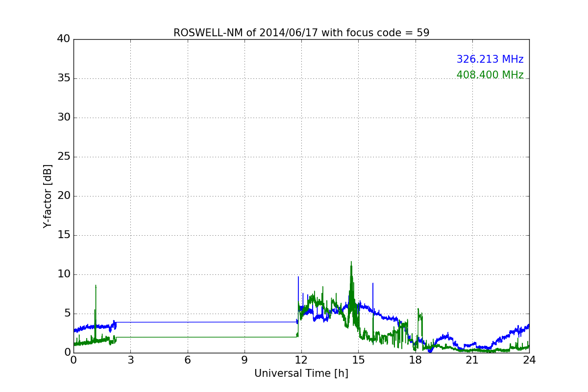
Task: Click the x-axis tick label 24
Action: [x=529, y=360]
